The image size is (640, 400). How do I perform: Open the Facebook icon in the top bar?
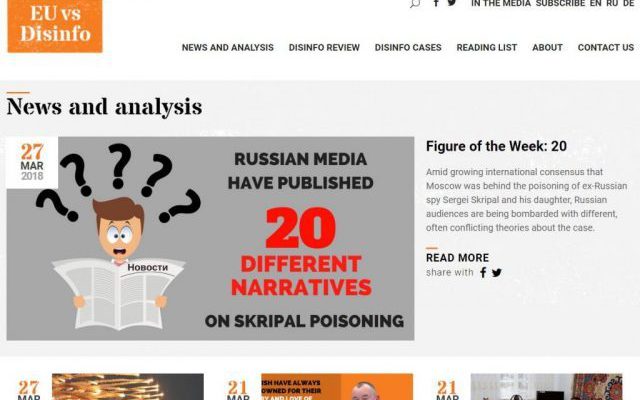tap(436, 3)
